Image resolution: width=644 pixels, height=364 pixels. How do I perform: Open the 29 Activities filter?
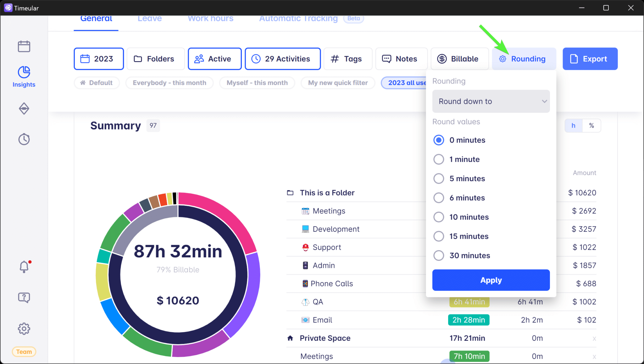click(x=283, y=59)
